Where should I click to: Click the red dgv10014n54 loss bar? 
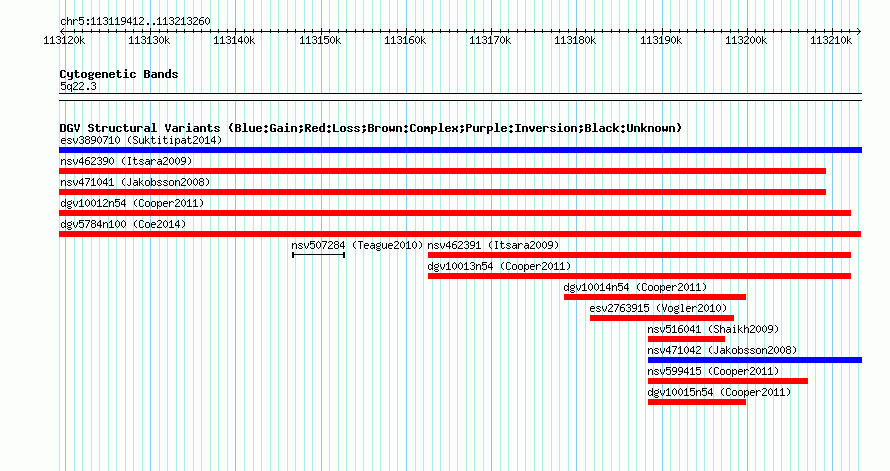655,297
